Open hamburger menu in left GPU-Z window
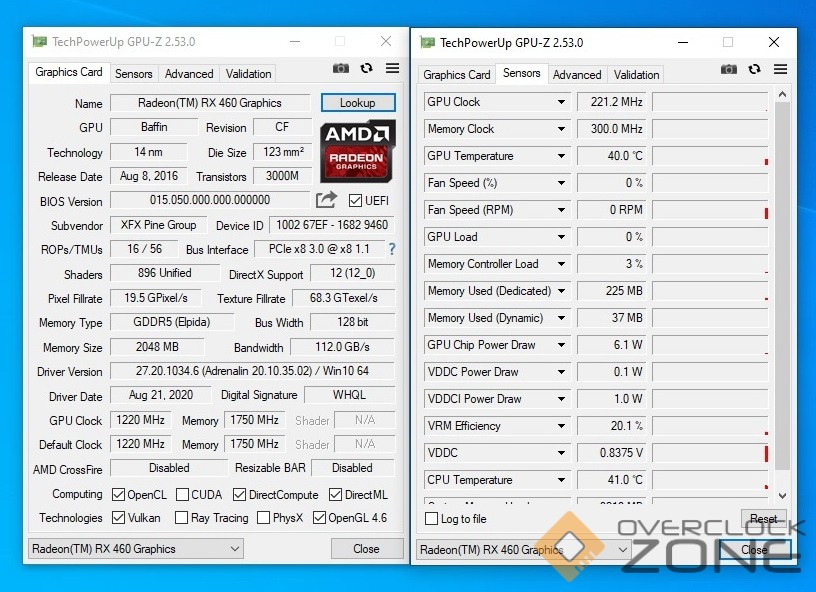 click(x=392, y=68)
